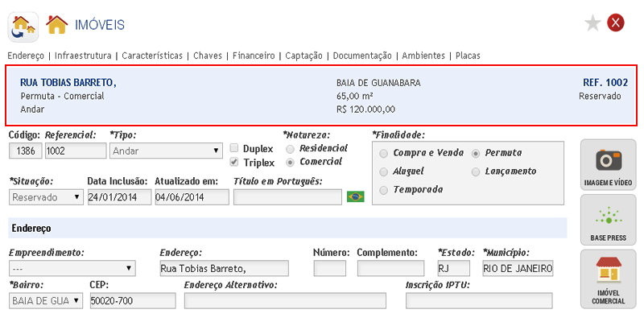Open the Captação tab

point(304,56)
